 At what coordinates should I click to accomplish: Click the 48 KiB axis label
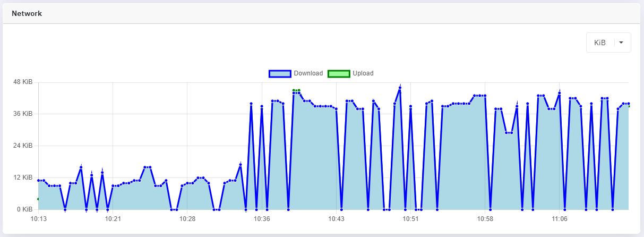click(x=23, y=82)
